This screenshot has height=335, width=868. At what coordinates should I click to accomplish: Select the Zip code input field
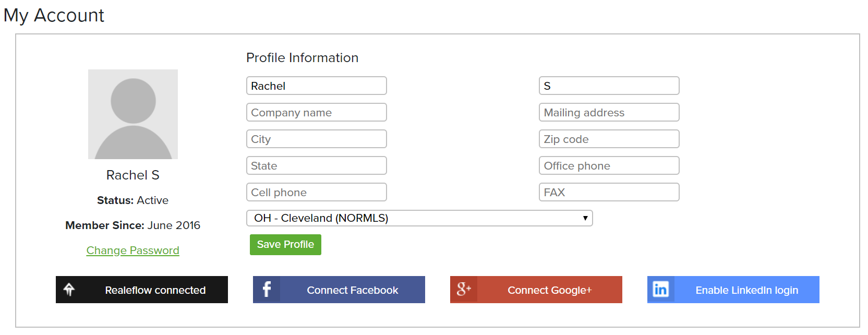coord(609,139)
